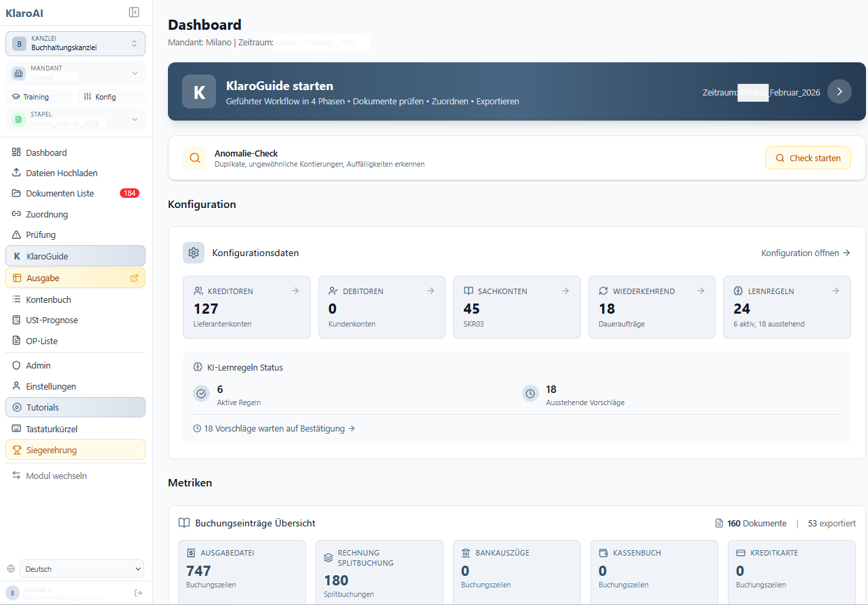868x605 pixels.
Task: Click the 160 Dokumente count
Action: (751, 523)
